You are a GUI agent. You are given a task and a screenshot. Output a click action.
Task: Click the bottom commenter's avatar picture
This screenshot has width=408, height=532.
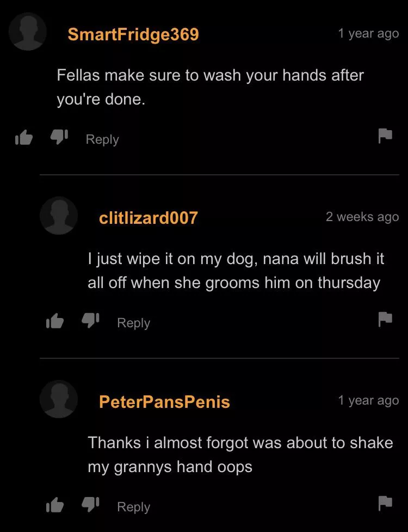(59, 399)
